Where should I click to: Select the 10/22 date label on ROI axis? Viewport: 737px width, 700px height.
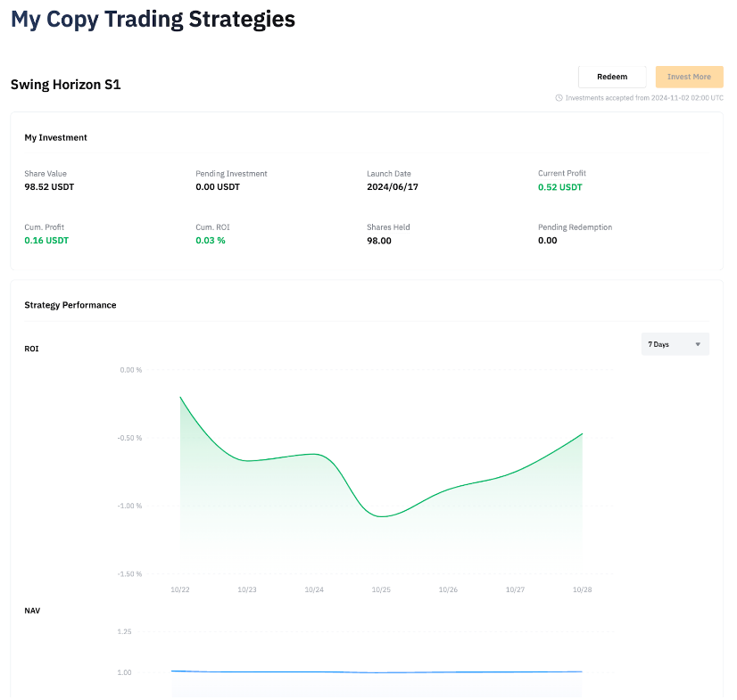(x=180, y=589)
